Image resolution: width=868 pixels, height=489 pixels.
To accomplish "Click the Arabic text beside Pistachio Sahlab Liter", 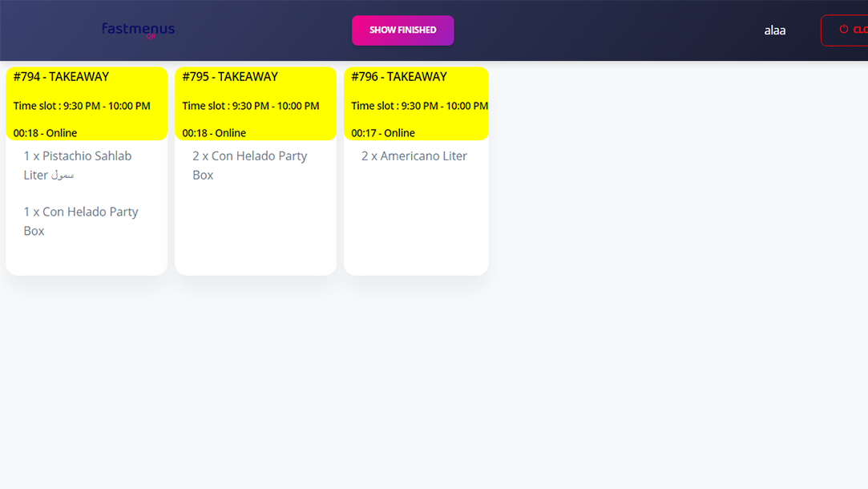I will click(x=63, y=176).
